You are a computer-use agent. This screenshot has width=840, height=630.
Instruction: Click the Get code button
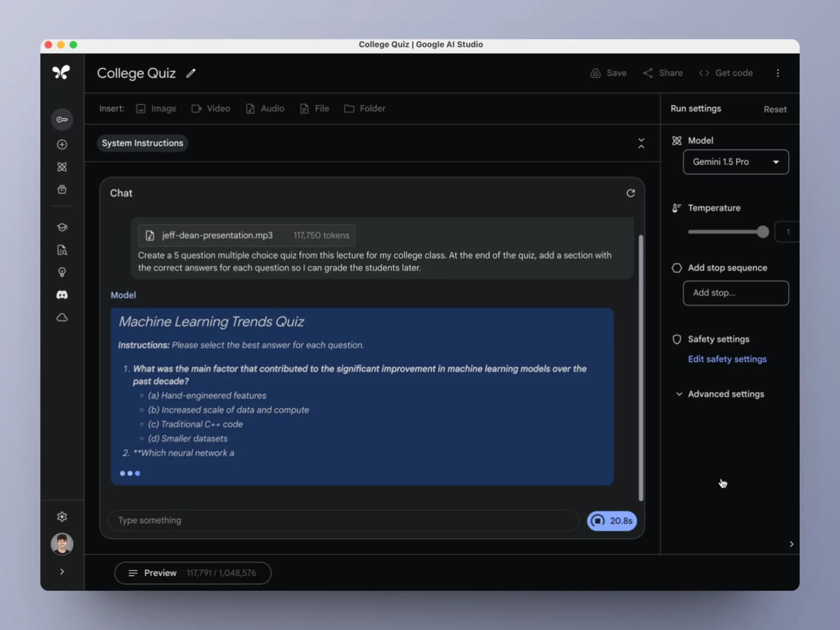726,73
